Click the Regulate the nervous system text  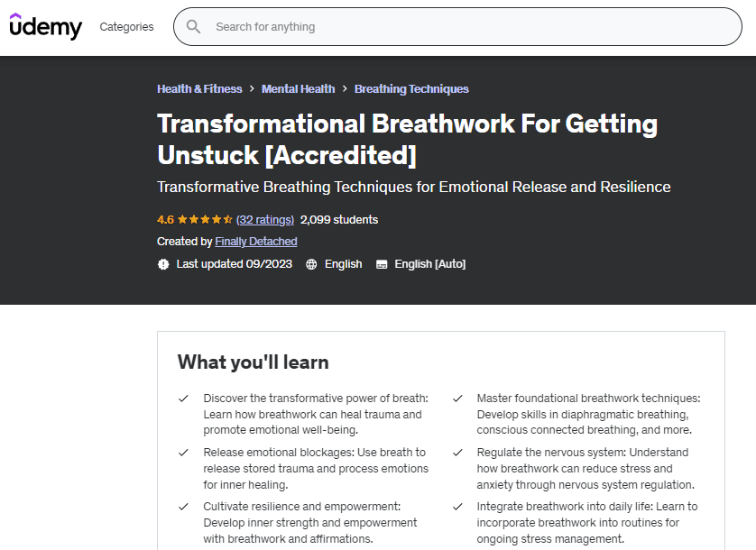point(585,469)
